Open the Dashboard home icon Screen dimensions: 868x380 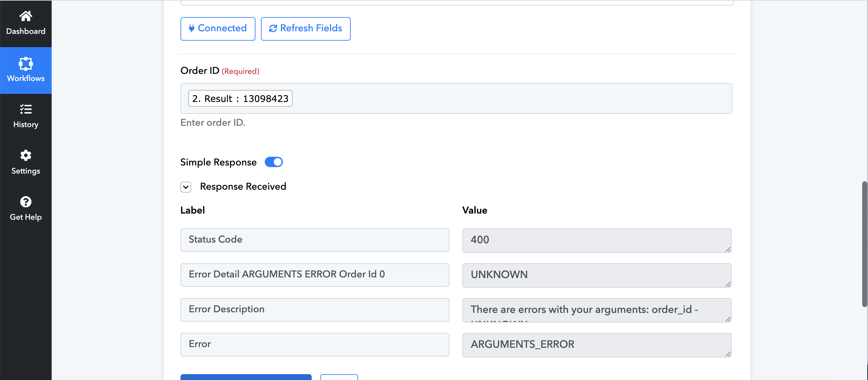pyautogui.click(x=26, y=16)
